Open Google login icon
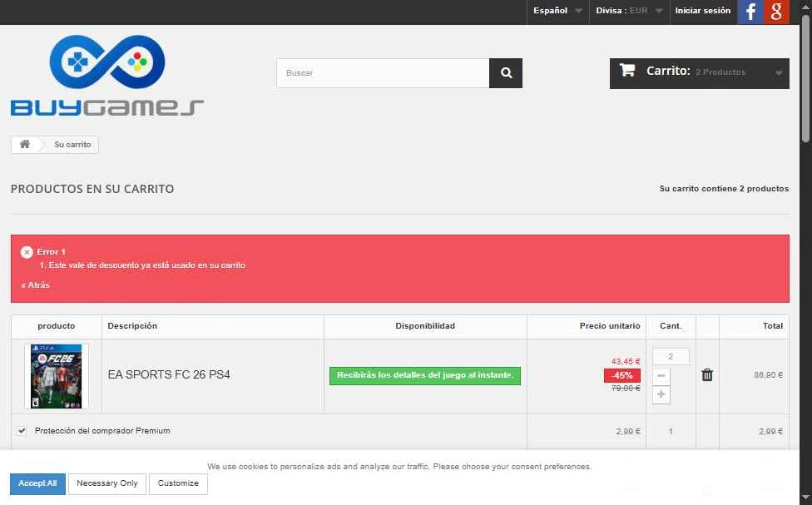This screenshot has height=505, width=812. point(776,12)
